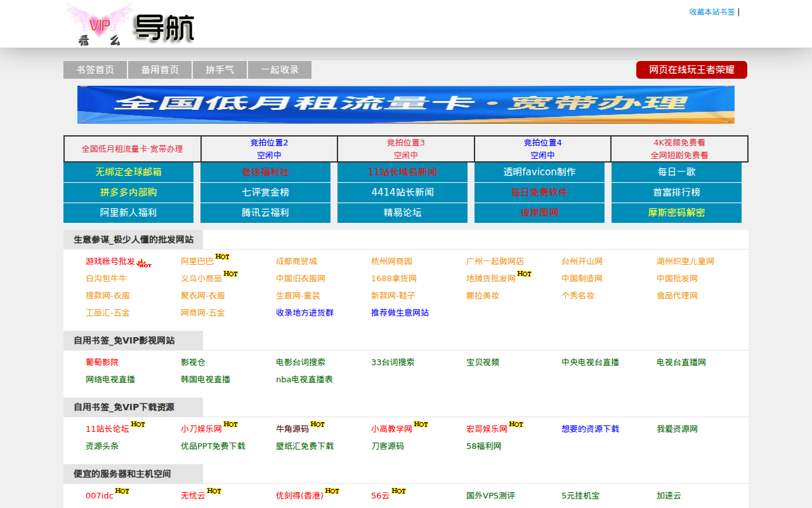Open 老徐福利社
The height and width of the screenshot is (508, 812).
(265, 172)
